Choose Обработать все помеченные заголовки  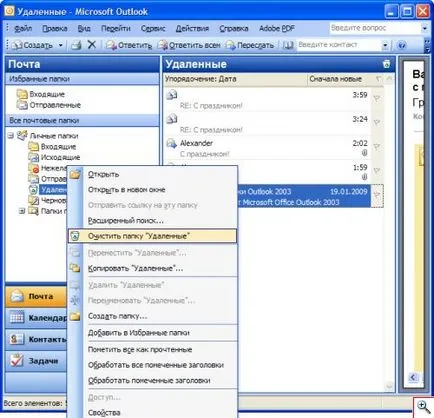click(152, 365)
